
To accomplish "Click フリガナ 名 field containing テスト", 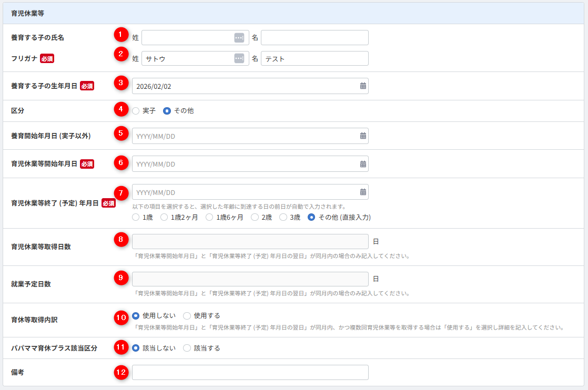I will 315,58.
